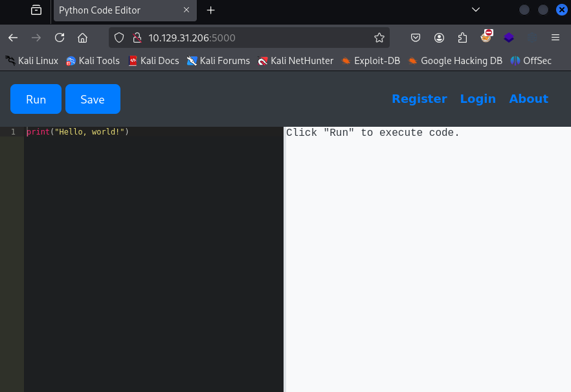The width and height of the screenshot is (571, 392).
Task: Click the shield tracking protection icon
Action: 119,38
